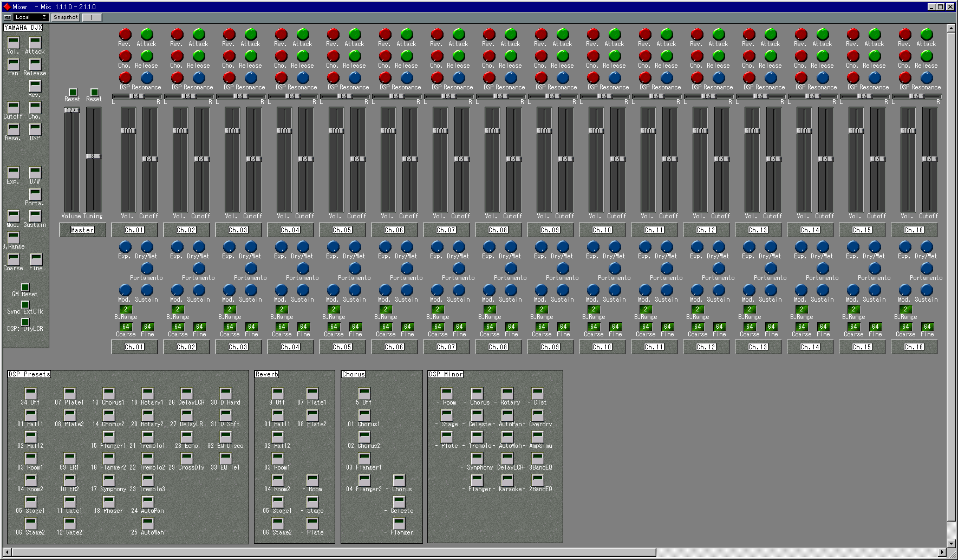Select 17 Symphony in DSP Presets

pos(108,480)
